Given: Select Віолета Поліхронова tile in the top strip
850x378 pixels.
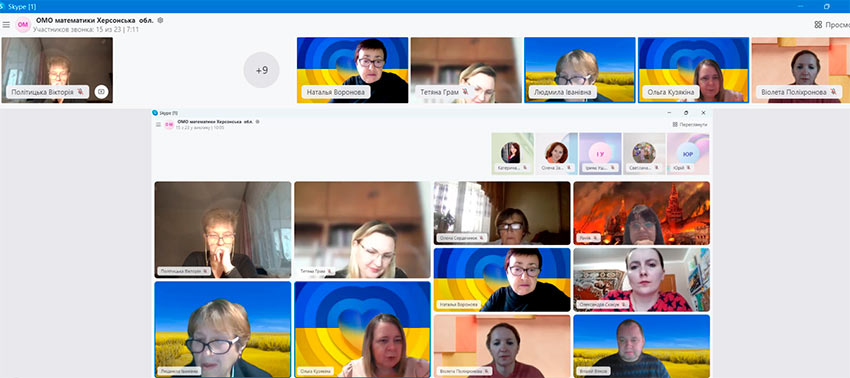Looking at the screenshot, I should (x=801, y=70).
